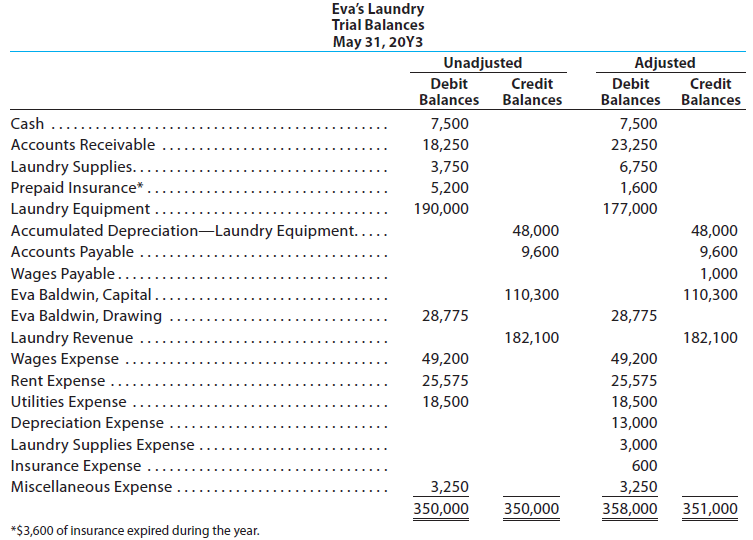Select unadjusted Laundry Supplies value 3,750
The image size is (753, 540).
449,167
